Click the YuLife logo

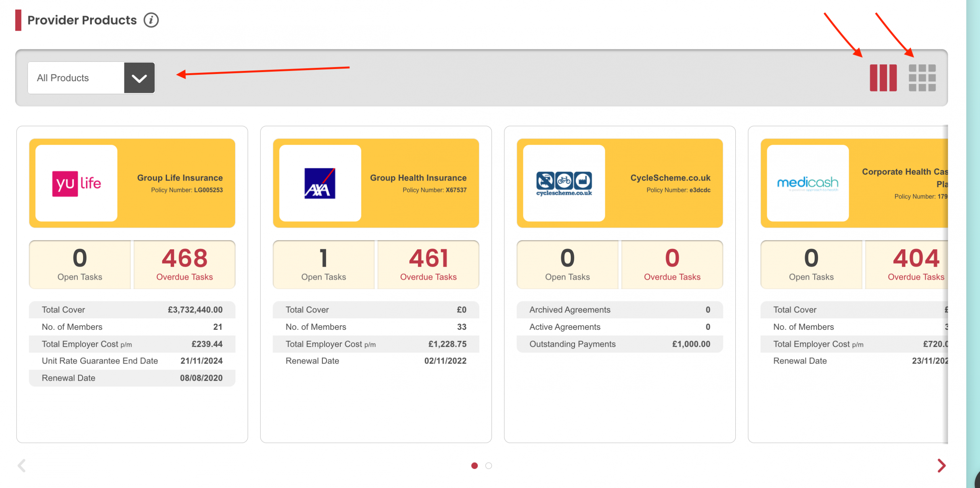[x=77, y=183]
